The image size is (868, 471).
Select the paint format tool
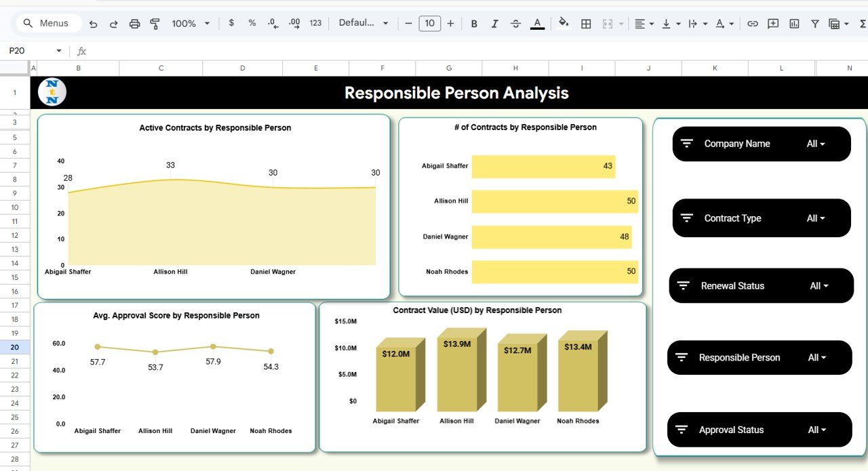pyautogui.click(x=155, y=23)
